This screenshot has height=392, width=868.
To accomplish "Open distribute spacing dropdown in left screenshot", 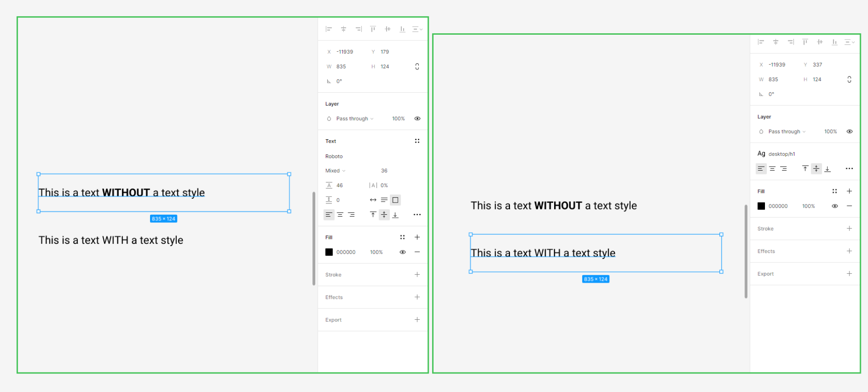I will pyautogui.click(x=417, y=29).
